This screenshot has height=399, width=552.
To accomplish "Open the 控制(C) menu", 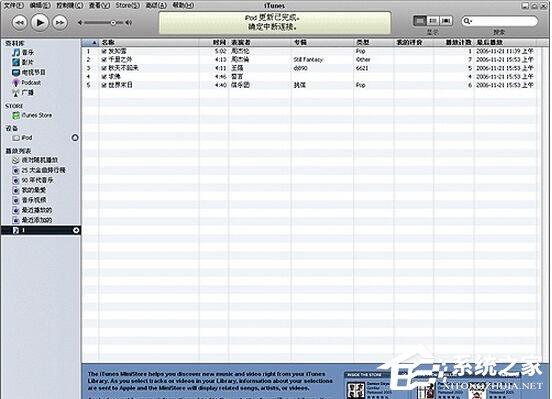I will pyautogui.click(x=70, y=5).
